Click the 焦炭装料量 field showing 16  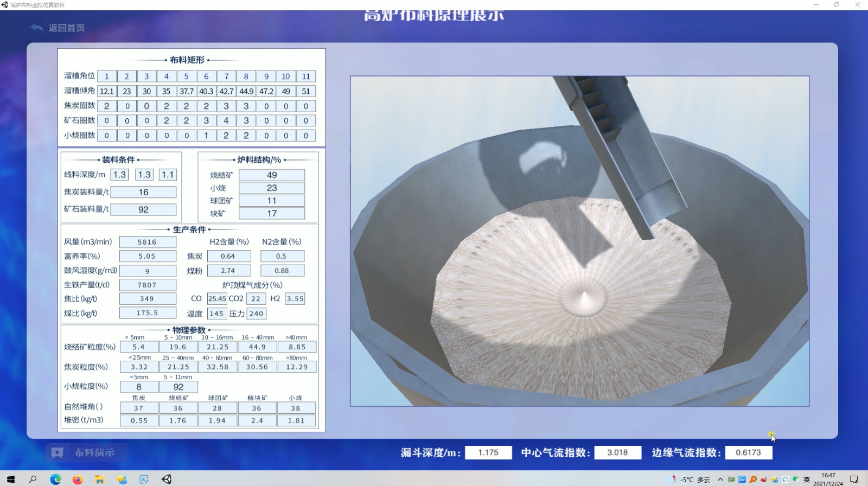[143, 192]
